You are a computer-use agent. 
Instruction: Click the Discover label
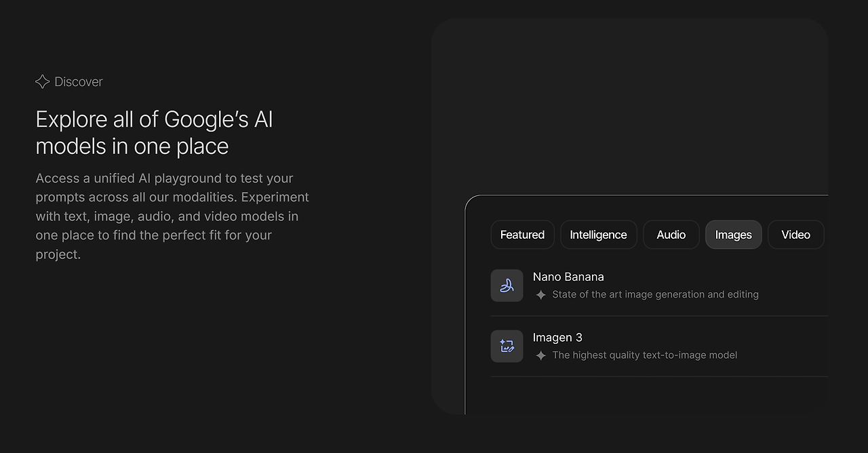(x=79, y=81)
